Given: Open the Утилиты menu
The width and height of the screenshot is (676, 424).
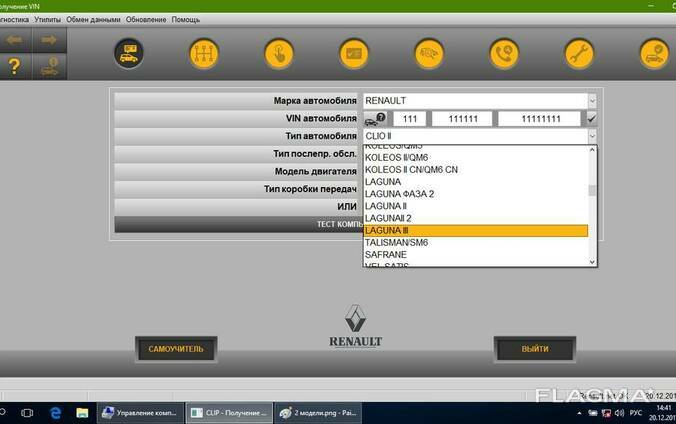Looking at the screenshot, I should [46, 19].
